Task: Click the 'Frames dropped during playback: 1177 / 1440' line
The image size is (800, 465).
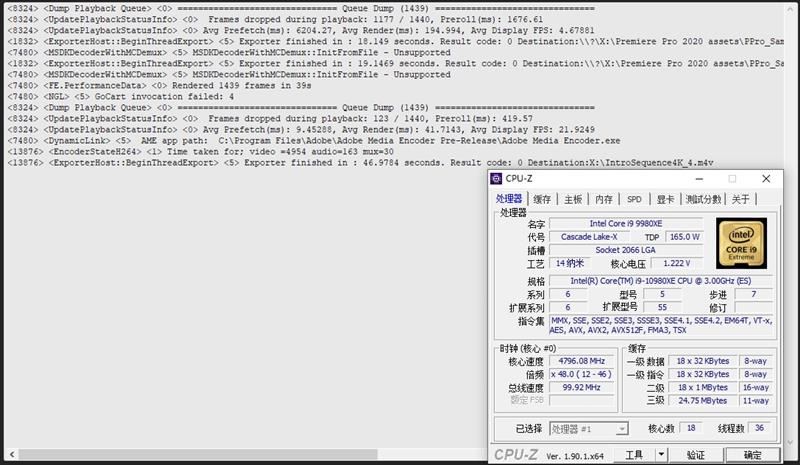Action: click(x=275, y=19)
